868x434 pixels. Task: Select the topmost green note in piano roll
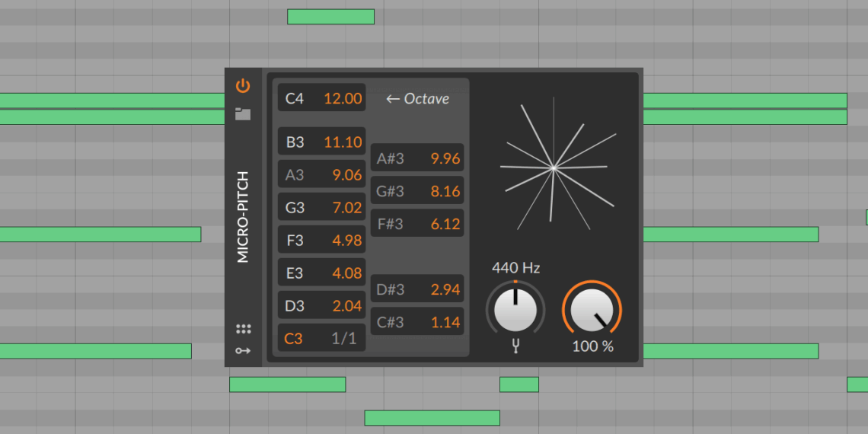point(330,17)
